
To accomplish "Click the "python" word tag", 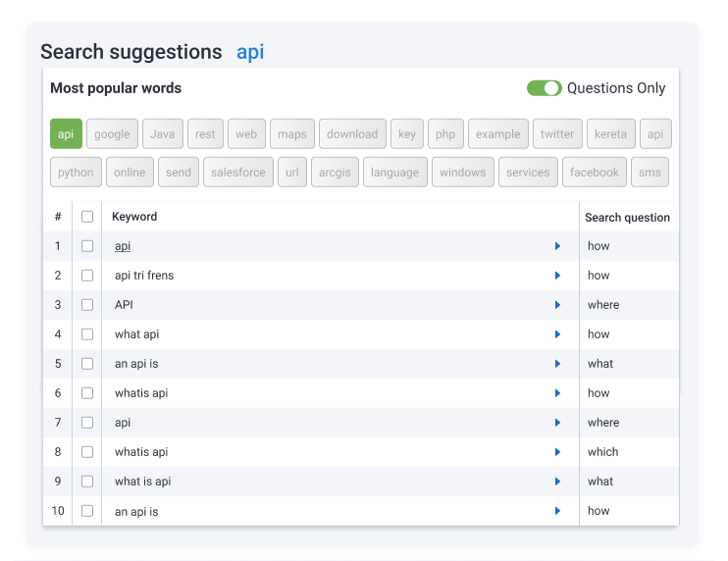I will click(76, 173).
